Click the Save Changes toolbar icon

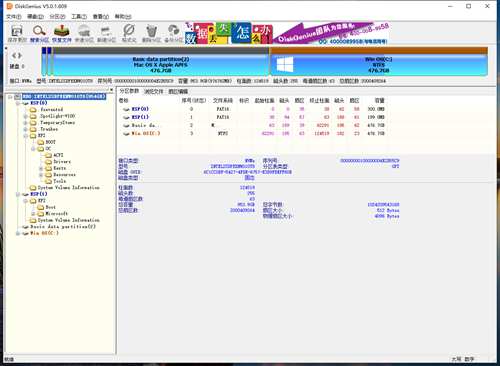click(17, 34)
